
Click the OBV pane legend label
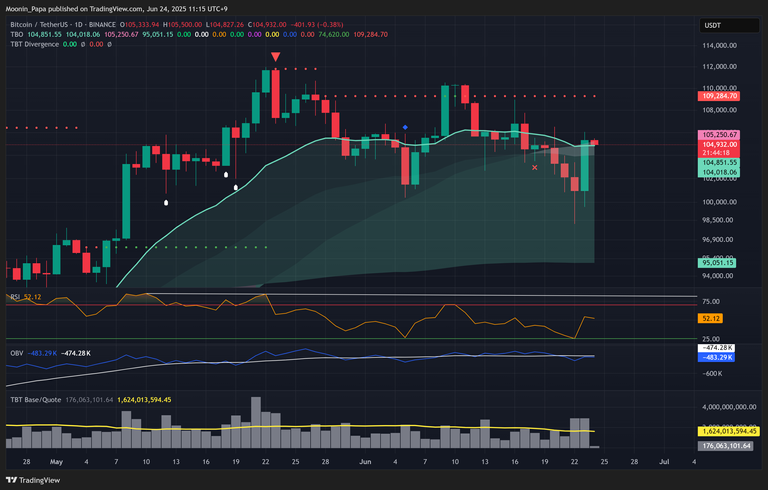(x=15, y=353)
